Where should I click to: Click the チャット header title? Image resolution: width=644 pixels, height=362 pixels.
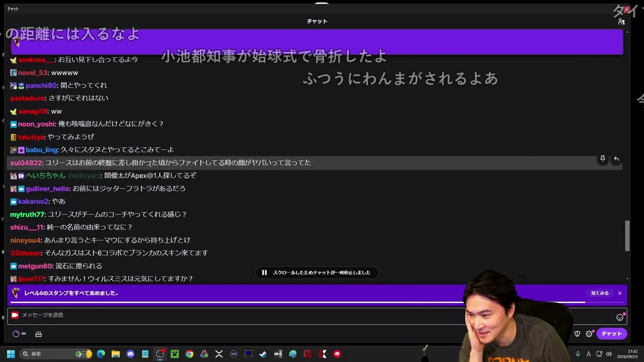[x=317, y=22]
